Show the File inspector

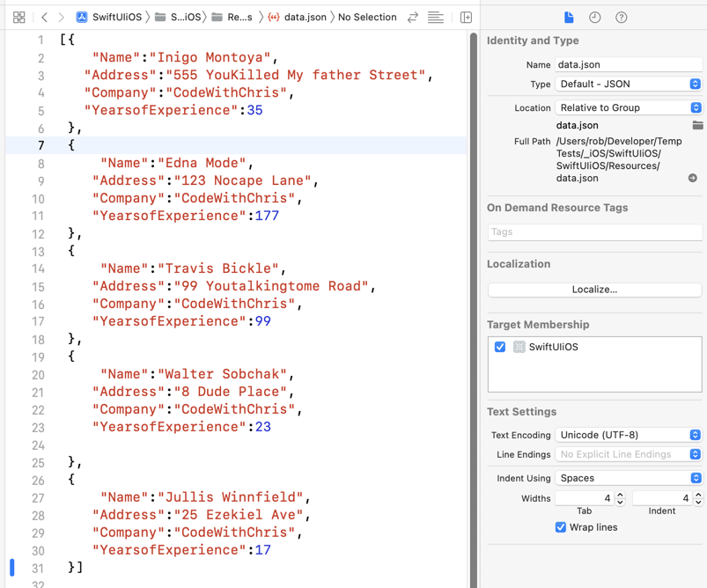[x=569, y=18]
